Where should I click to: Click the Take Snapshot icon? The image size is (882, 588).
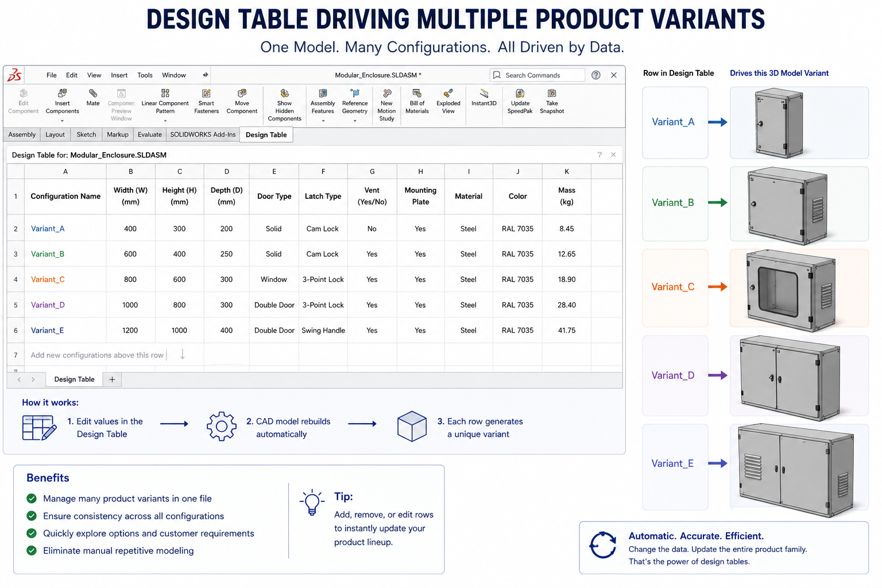coord(552,93)
